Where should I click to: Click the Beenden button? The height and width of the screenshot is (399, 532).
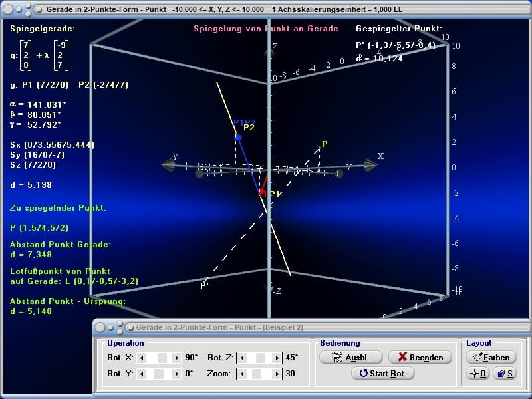(x=420, y=357)
